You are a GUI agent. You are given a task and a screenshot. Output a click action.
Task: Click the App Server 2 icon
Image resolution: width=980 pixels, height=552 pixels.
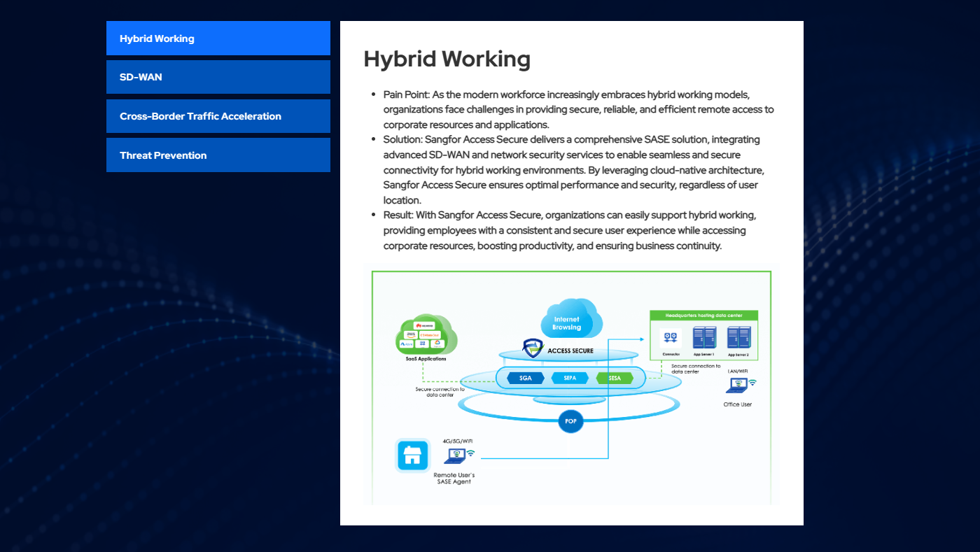coord(738,338)
